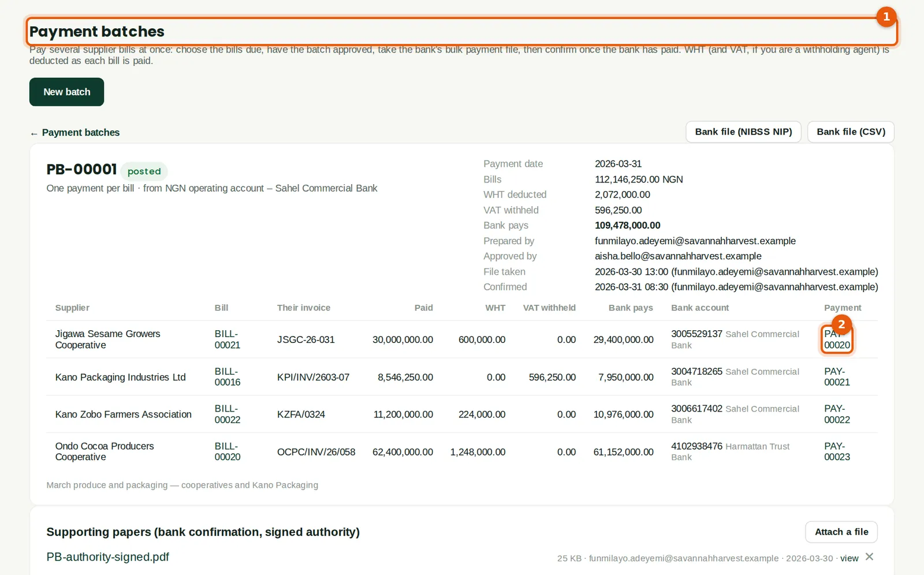Start a New batch
This screenshot has height=575, width=924.
tap(67, 92)
